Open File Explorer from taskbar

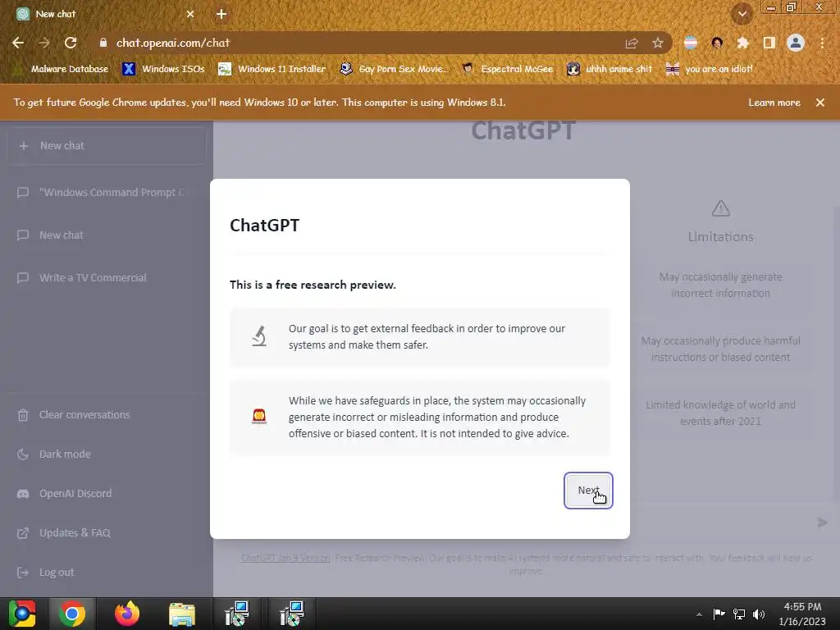pos(182,614)
